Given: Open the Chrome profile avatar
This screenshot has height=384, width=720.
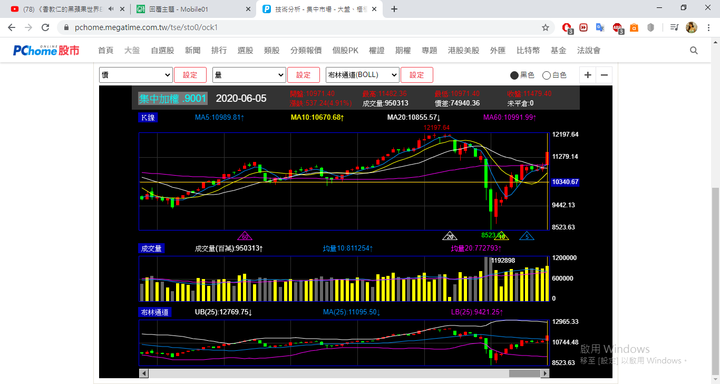Looking at the screenshot, I should (x=691, y=28).
